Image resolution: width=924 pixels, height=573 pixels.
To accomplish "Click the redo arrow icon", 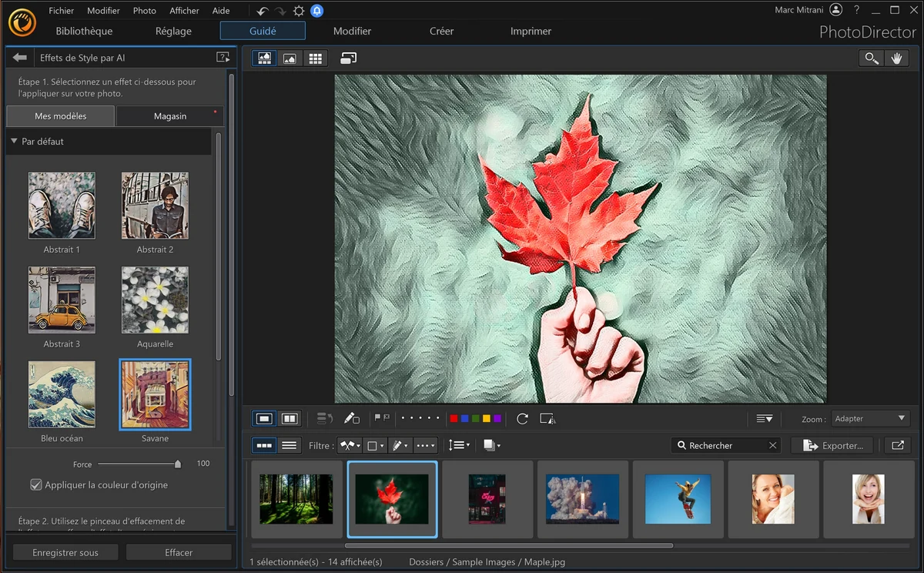I will 280,11.
